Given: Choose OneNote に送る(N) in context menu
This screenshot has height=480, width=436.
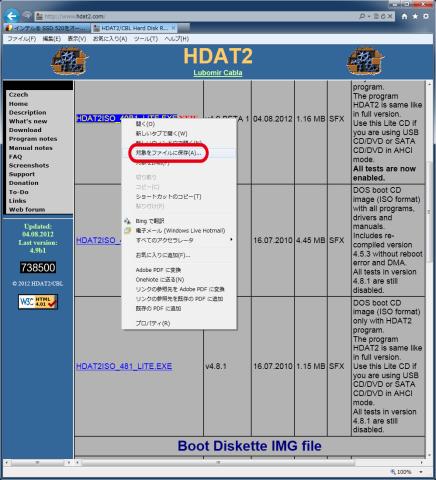Looking at the screenshot, I should coord(179,279).
